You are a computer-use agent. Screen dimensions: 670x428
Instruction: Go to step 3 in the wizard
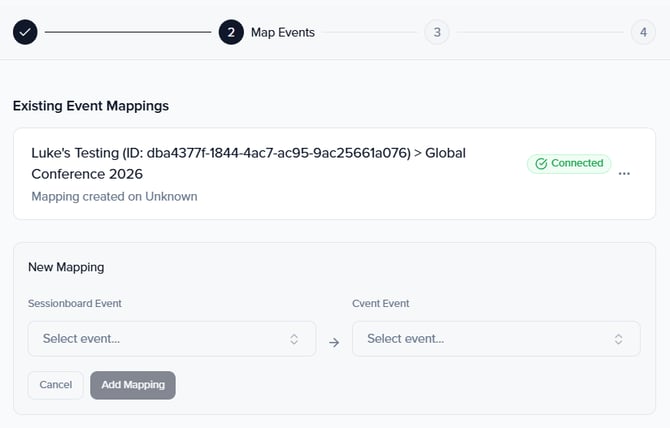click(436, 32)
